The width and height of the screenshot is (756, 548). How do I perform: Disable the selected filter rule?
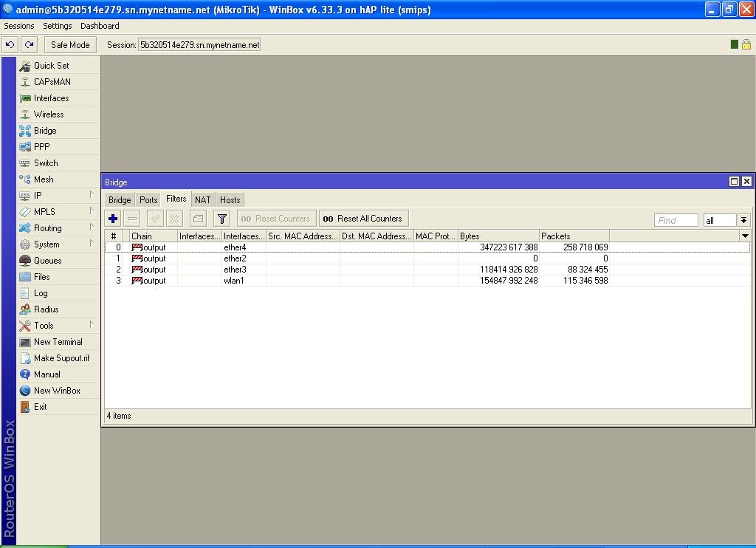[x=174, y=219]
